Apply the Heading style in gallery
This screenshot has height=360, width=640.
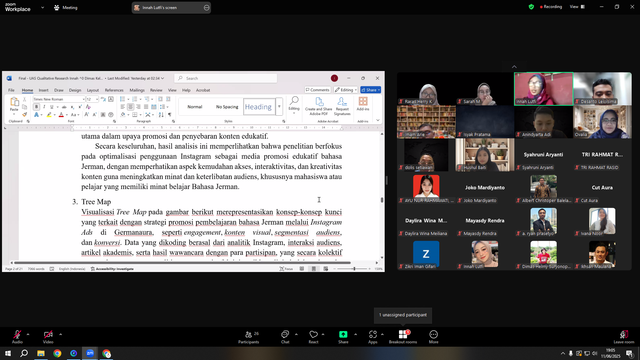(258, 107)
